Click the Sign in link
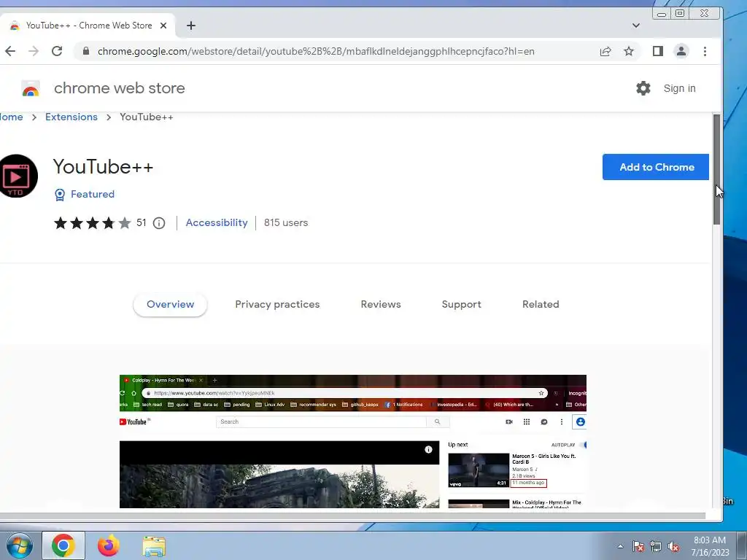 [x=679, y=88]
